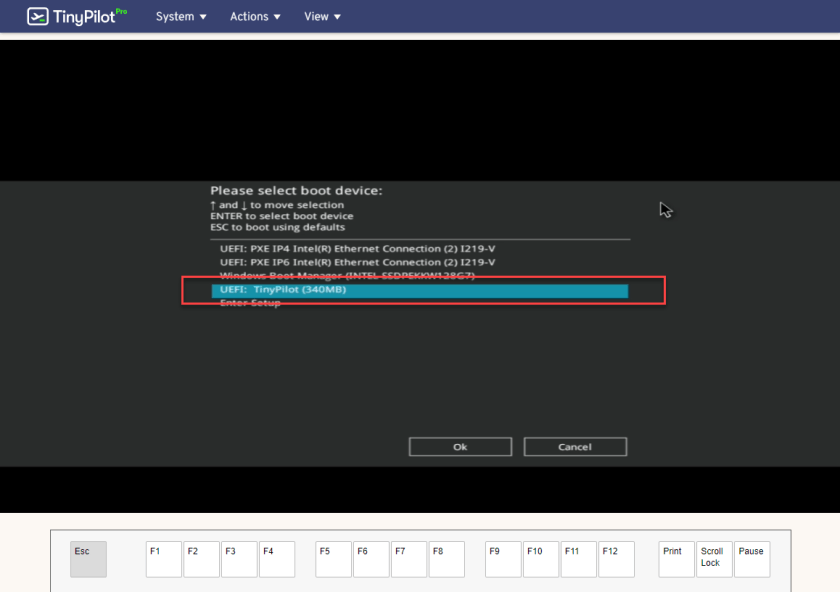Open the Actions menu
Viewport: 840px width, 592px height.
pyautogui.click(x=255, y=17)
